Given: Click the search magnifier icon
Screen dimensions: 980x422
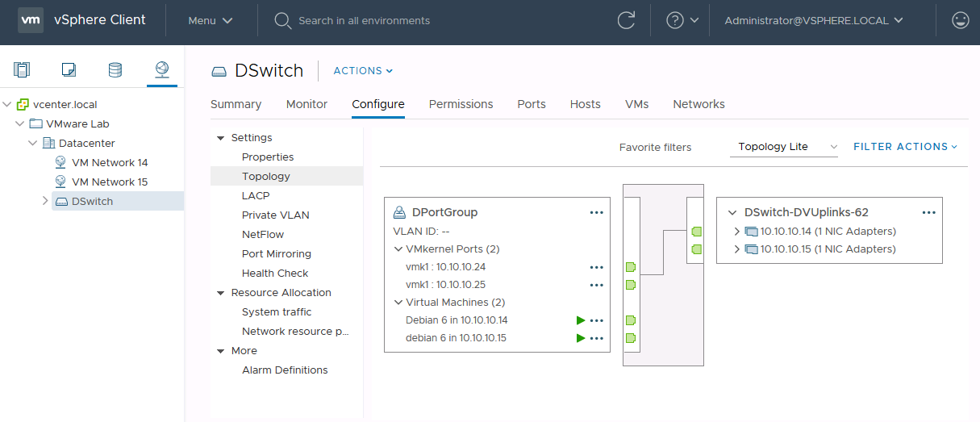Looking at the screenshot, I should click(x=282, y=21).
